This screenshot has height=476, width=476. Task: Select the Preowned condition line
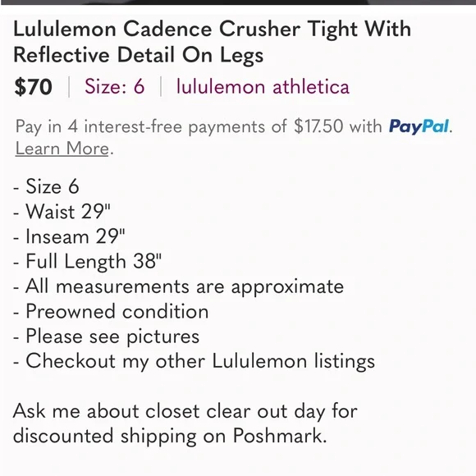click(111, 312)
